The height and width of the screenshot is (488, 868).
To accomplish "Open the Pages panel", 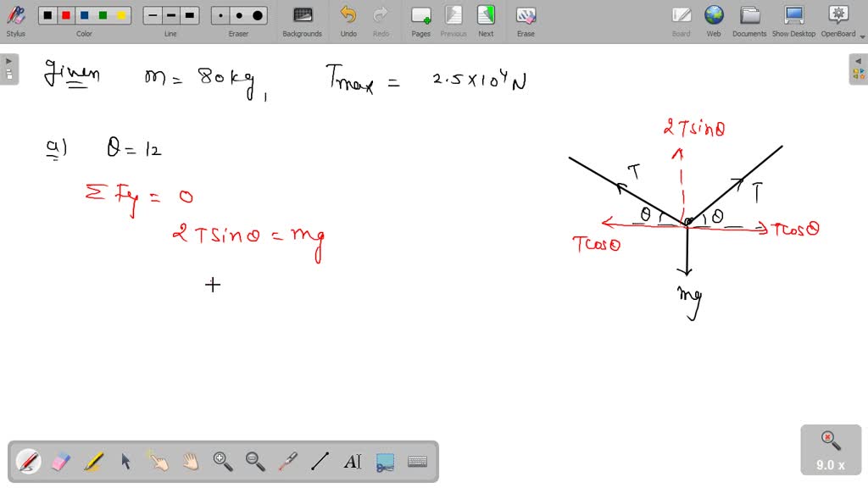I will (x=420, y=21).
